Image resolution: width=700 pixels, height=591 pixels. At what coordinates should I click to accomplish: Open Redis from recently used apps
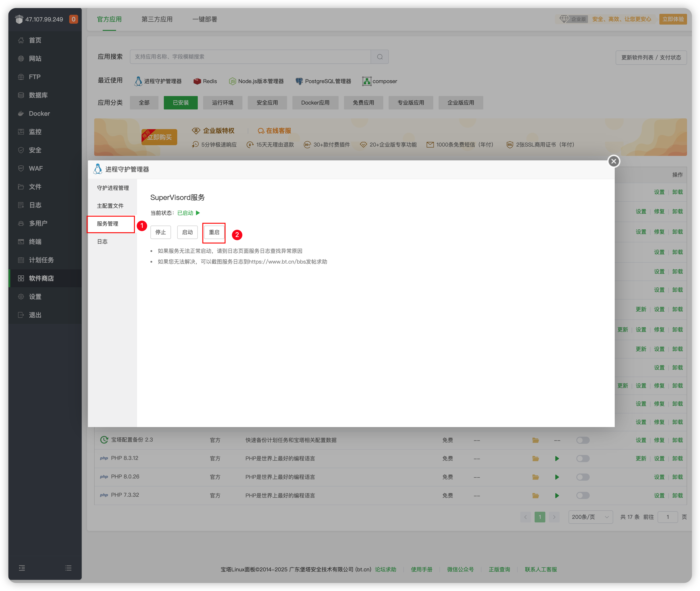[205, 81]
